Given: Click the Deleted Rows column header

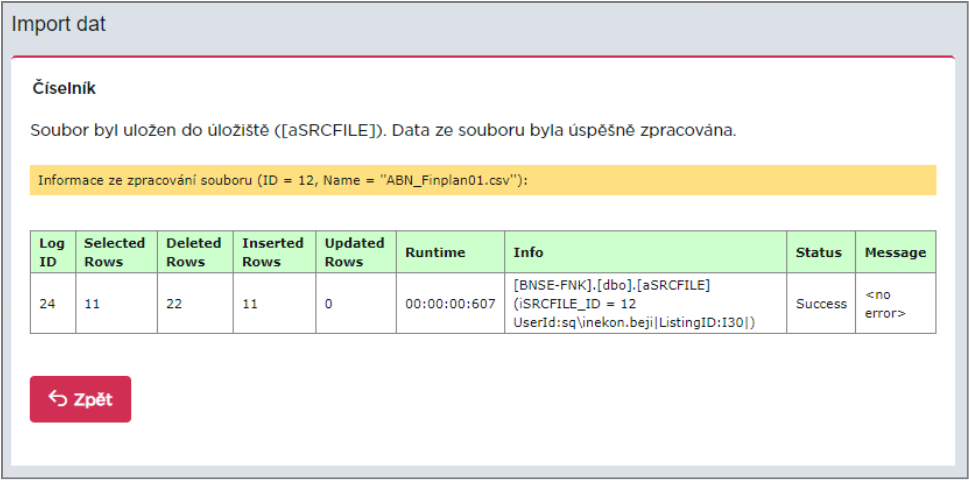Looking at the screenshot, I should click(x=196, y=252).
